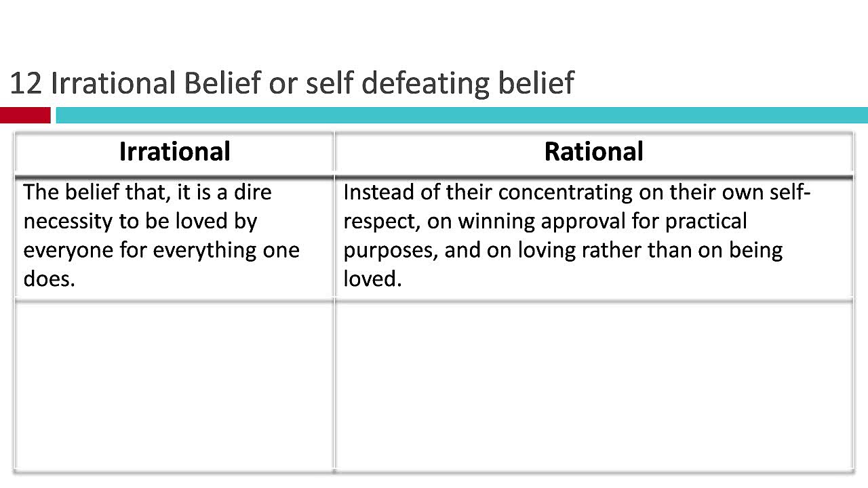
Task: Select the "Rational" column header
Action: (x=593, y=151)
